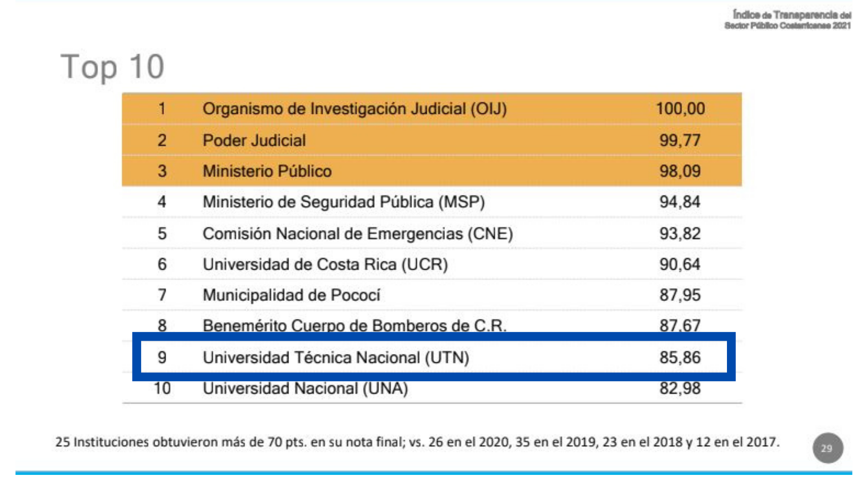Click the highlighted Universidad Técnica Nacional (UTN)
Image resolution: width=868 pixels, height=488 pixels.
pos(336,357)
